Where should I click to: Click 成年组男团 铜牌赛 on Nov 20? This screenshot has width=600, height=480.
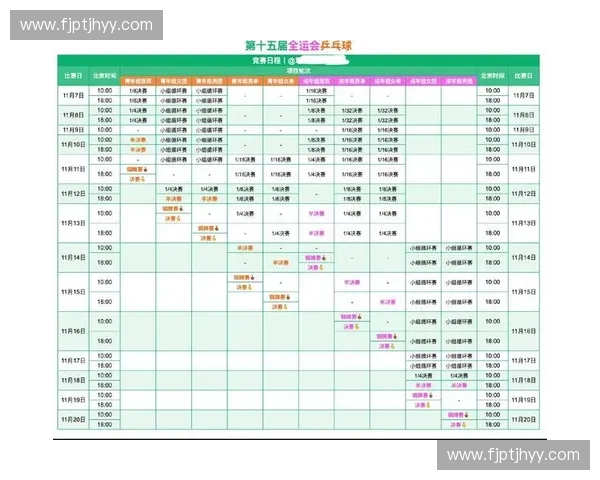(458, 415)
